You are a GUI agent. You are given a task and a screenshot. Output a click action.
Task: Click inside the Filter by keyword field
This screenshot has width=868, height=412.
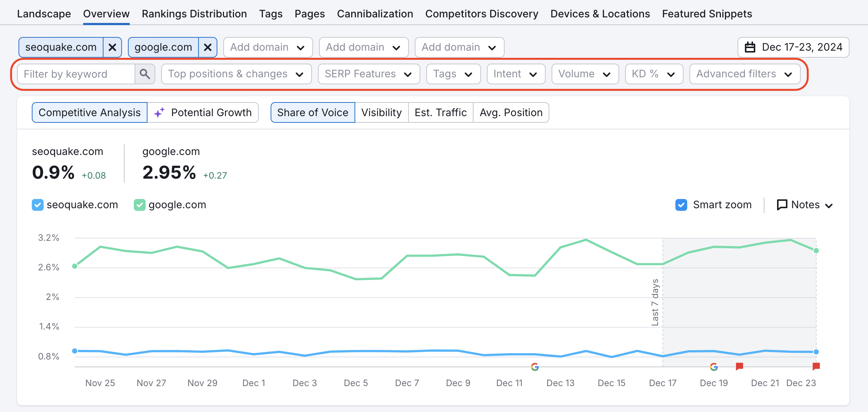tap(74, 74)
